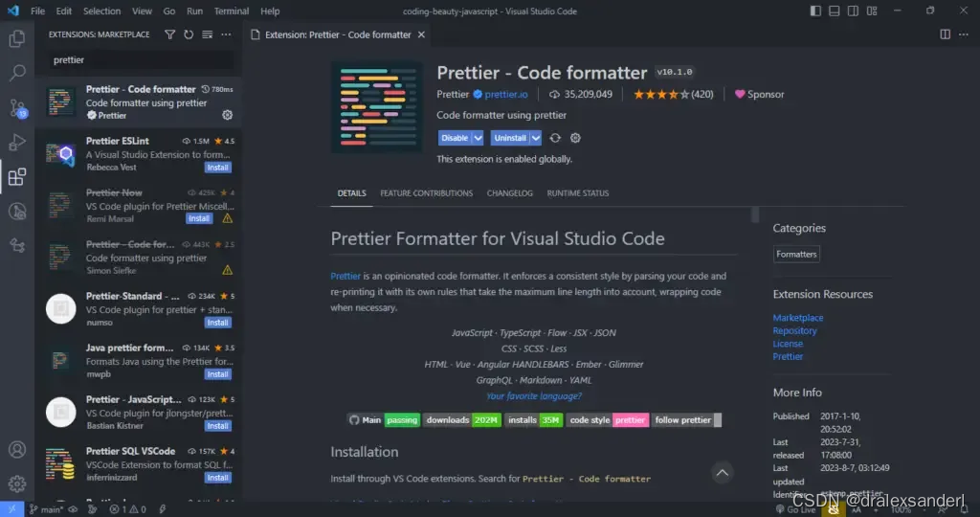
Task: Install the Prettier Now extension
Action: point(199,219)
